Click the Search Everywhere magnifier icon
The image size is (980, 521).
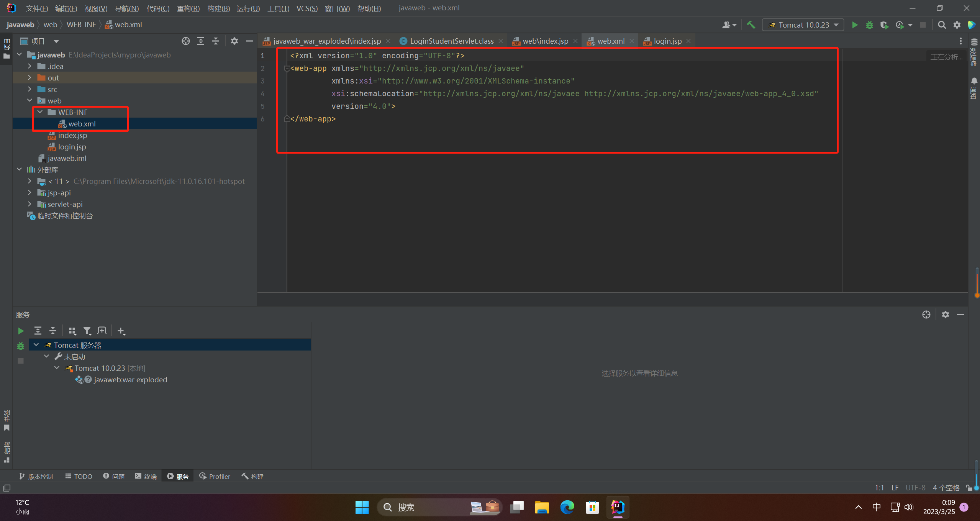[942, 25]
